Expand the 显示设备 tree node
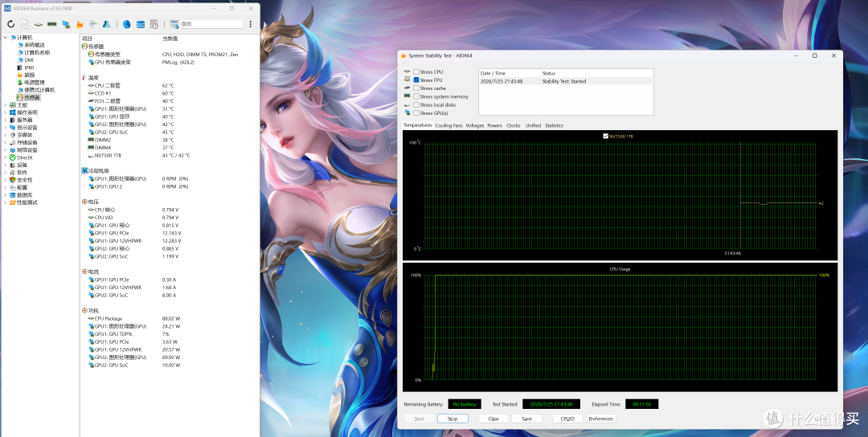 click(x=6, y=127)
